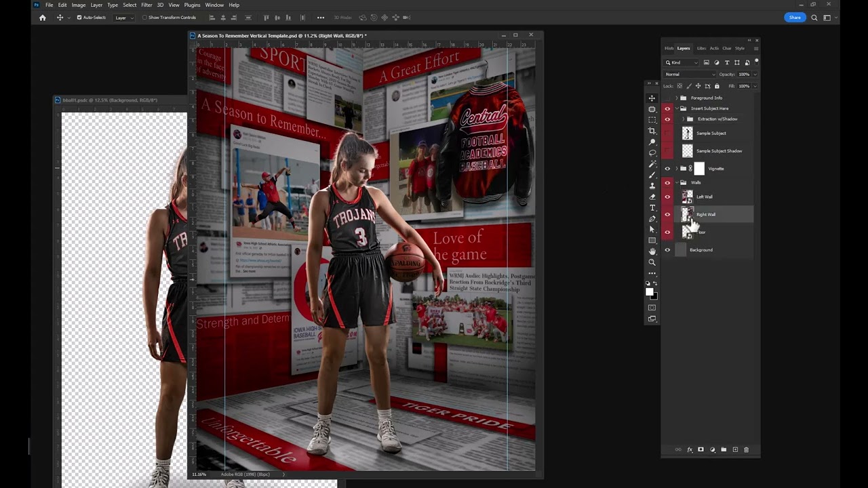Screen dimensions: 868x488
Task: Select the Path Selection tool
Action: tap(652, 229)
